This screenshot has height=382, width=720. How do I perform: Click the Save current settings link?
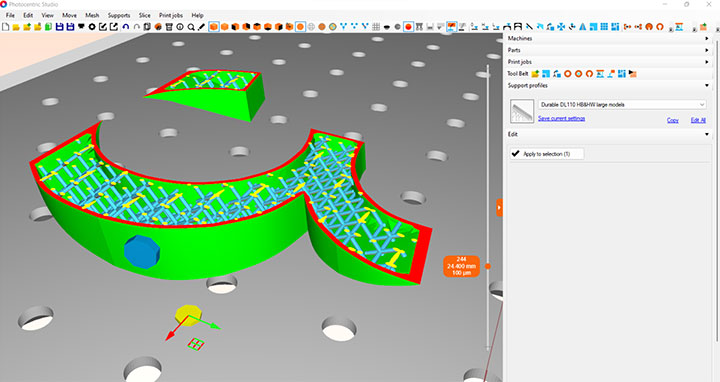point(561,118)
